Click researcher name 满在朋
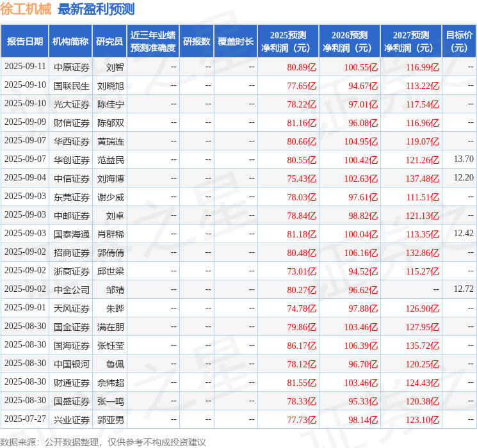Viewport: 477px width, 448px height. coord(111,327)
